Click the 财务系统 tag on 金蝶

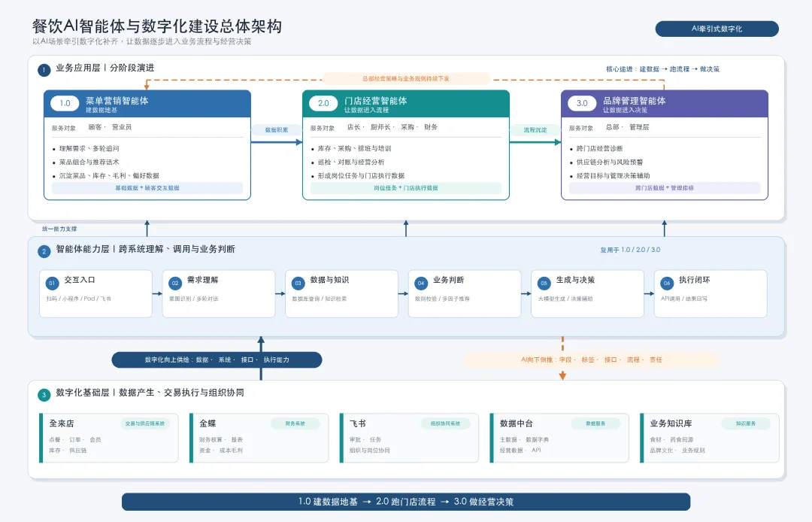pyautogui.click(x=295, y=423)
